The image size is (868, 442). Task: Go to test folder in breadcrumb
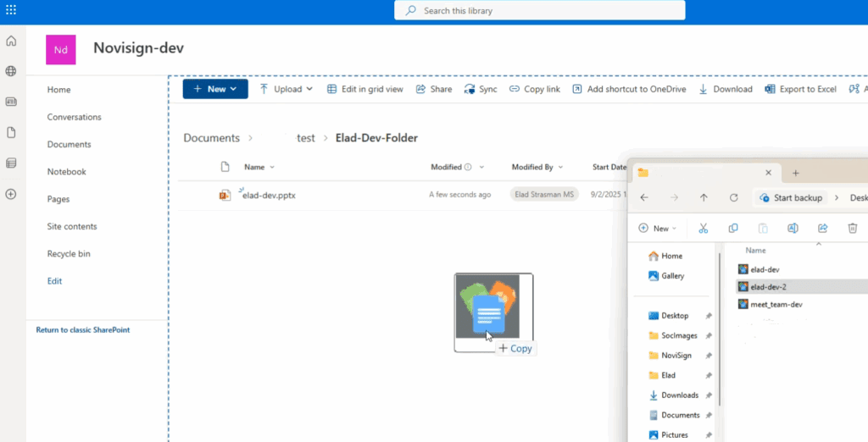point(305,138)
